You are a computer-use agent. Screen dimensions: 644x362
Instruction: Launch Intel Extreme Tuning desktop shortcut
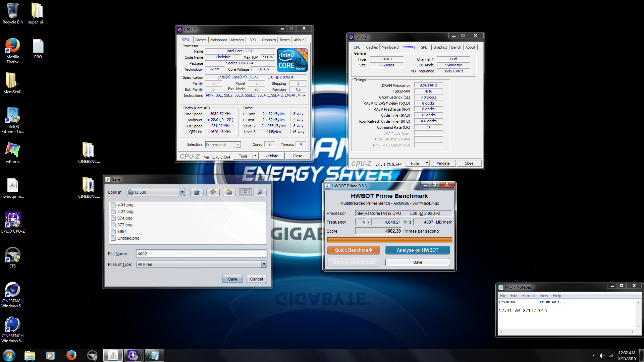(12, 120)
